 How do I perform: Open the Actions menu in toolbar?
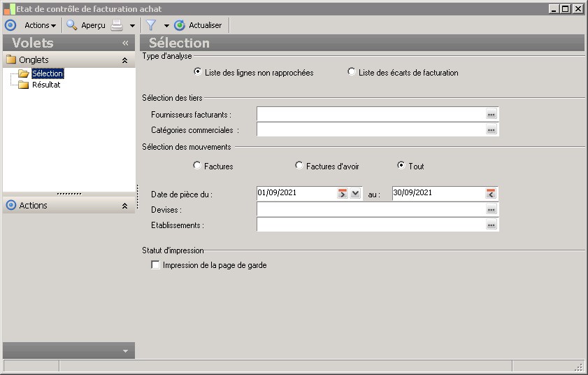(40, 25)
